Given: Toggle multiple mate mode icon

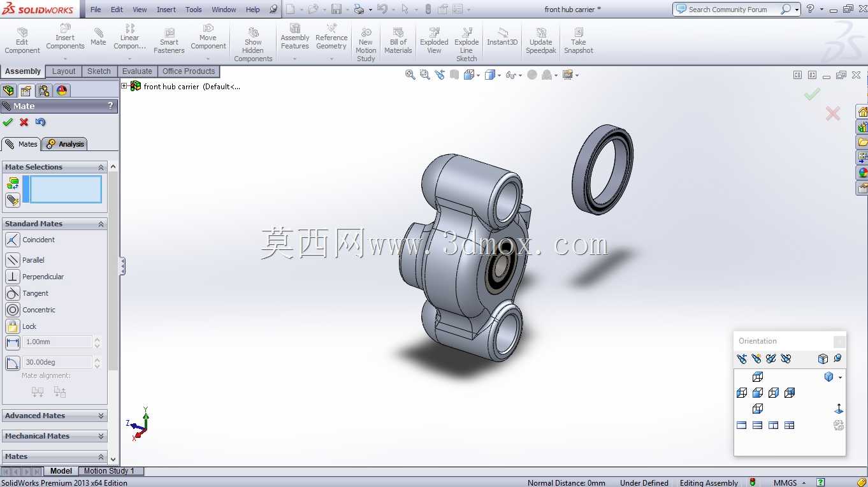Looking at the screenshot, I should click(13, 200).
